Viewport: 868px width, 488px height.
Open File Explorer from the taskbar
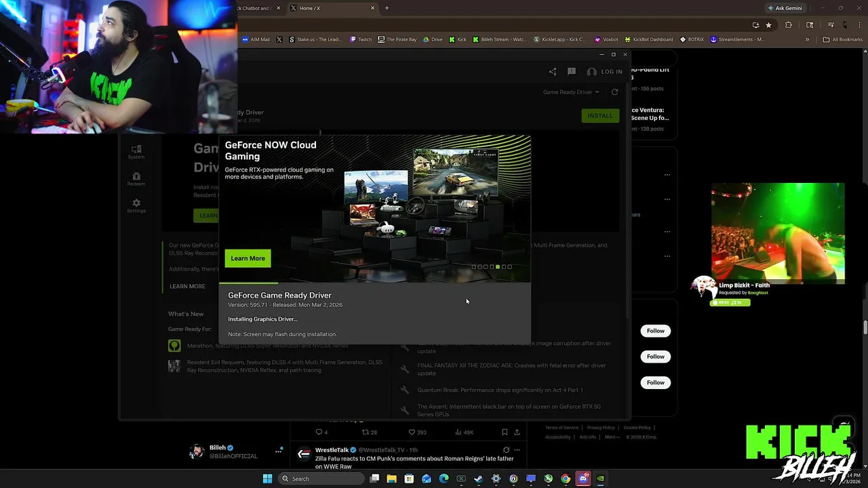pos(391,479)
